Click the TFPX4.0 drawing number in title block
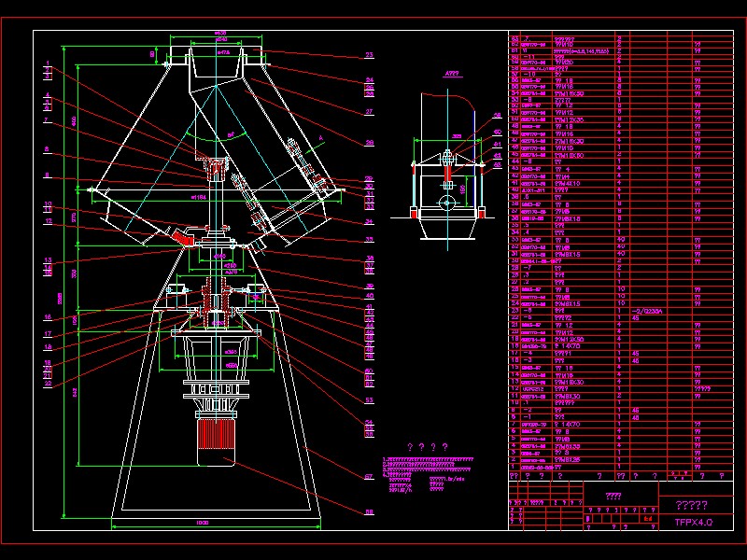This screenshot has height=560, width=747. 693,522
